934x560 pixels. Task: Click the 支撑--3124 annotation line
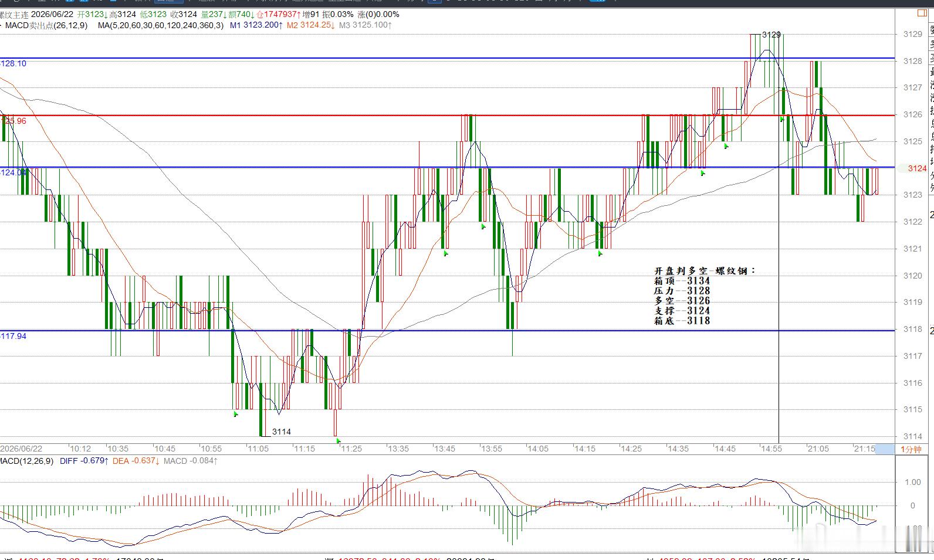point(682,311)
